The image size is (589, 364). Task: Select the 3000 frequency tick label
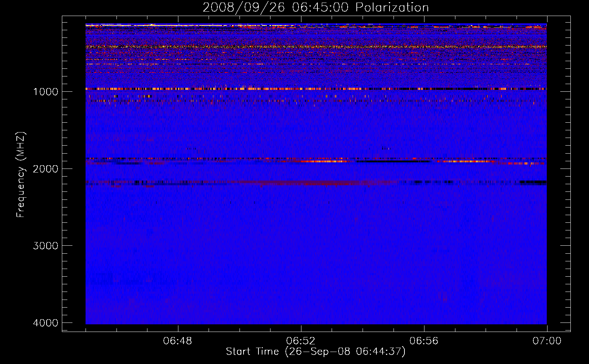coord(46,246)
